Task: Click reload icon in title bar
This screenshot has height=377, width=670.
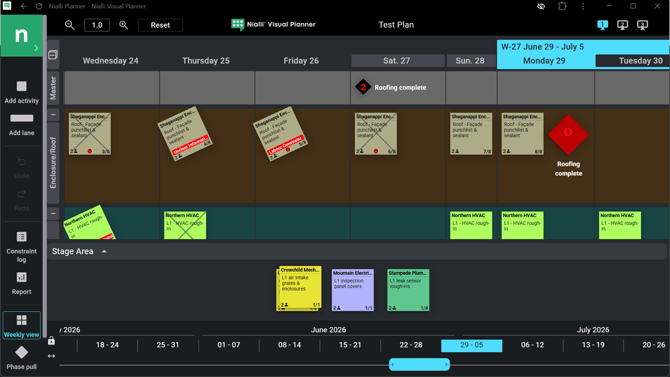Action: (x=39, y=6)
